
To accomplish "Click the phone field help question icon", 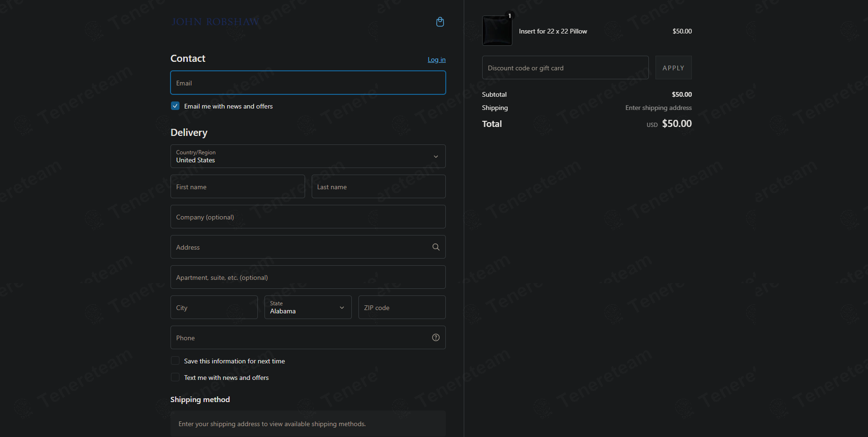I will point(436,337).
